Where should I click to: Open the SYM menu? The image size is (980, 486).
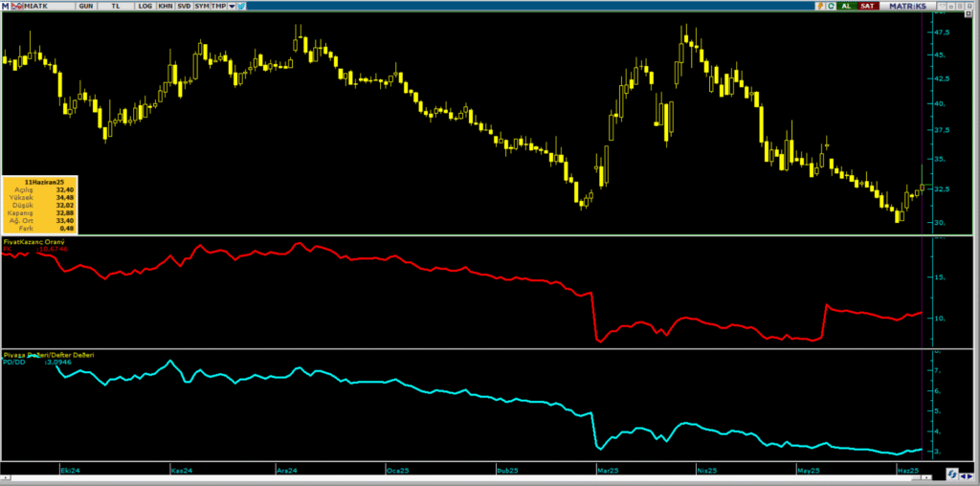(x=201, y=6)
